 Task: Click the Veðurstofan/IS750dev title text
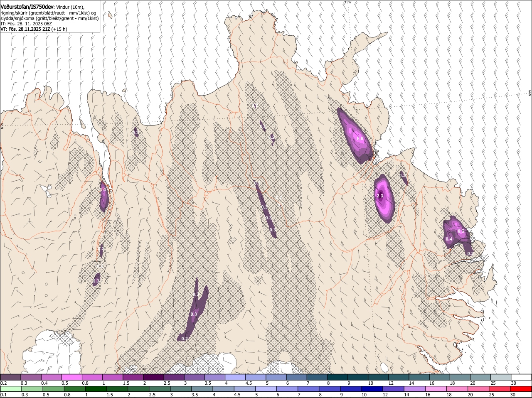pyautogui.click(x=27, y=7)
